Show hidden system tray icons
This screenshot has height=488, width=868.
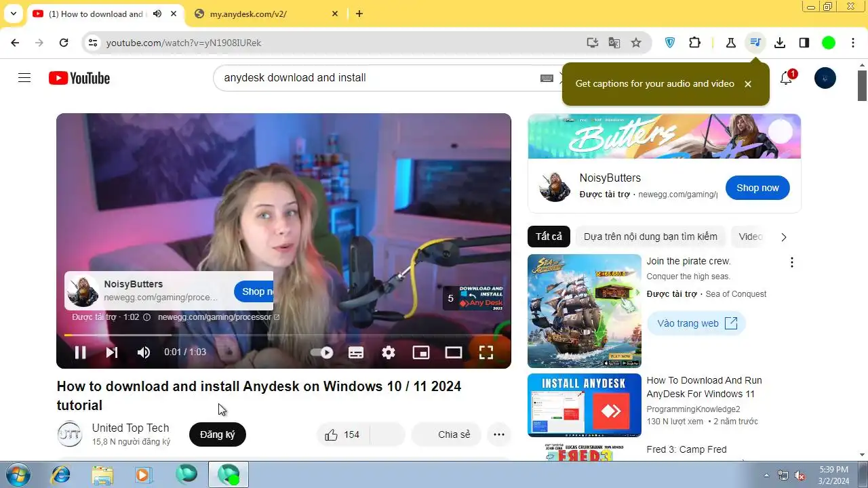tap(767, 475)
